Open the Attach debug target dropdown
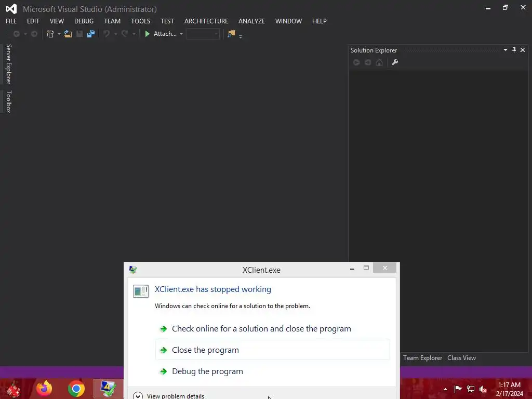532x399 pixels. 181,34
